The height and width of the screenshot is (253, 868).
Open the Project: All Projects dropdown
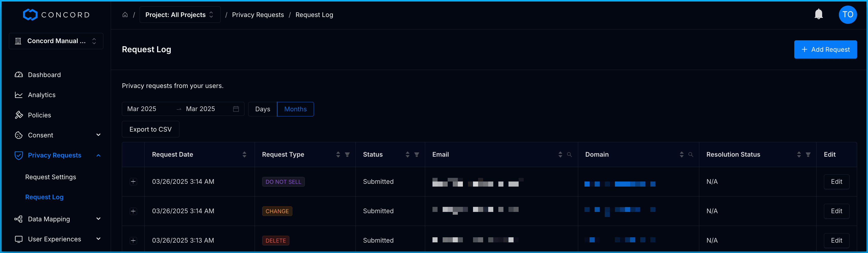point(180,15)
